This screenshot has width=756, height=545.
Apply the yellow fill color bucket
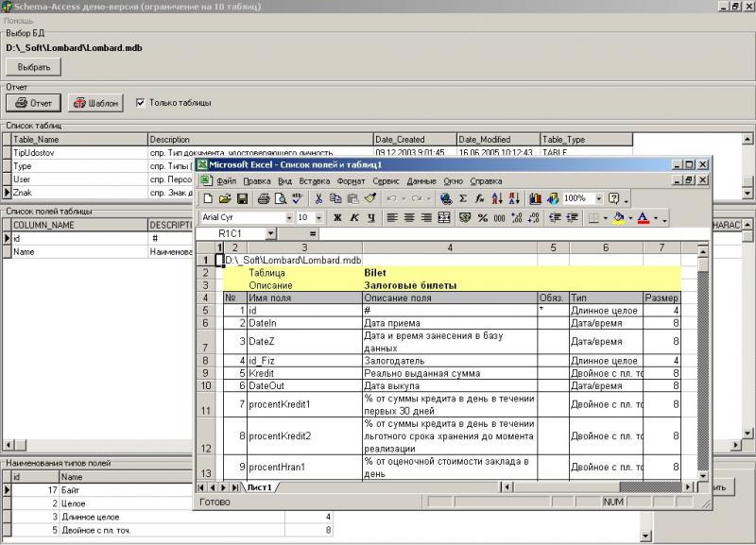[x=619, y=218]
